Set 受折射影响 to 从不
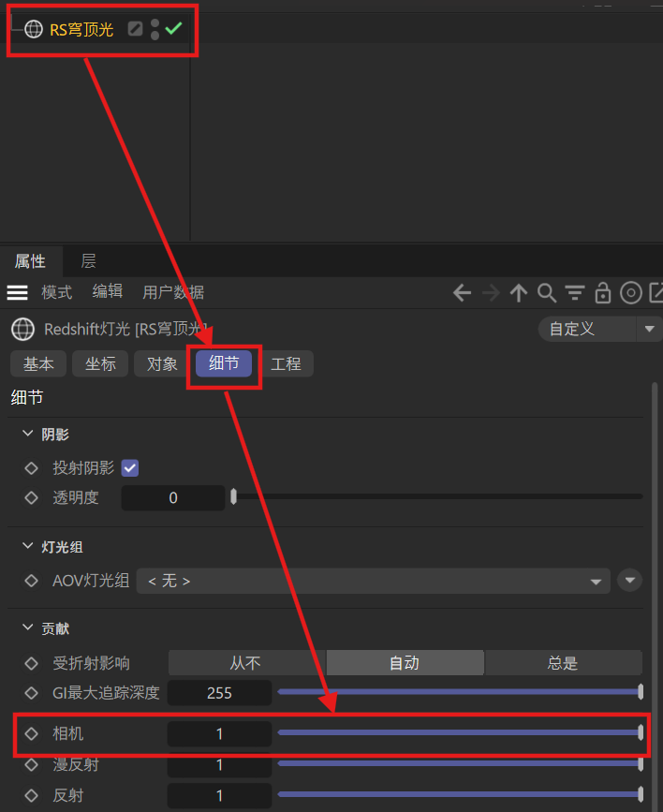This screenshot has width=663, height=812. pyautogui.click(x=246, y=663)
